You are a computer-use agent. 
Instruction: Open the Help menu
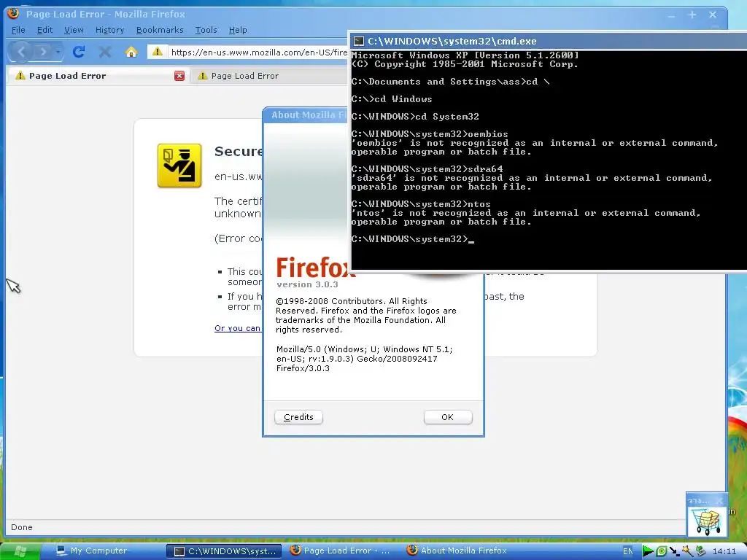click(x=238, y=30)
